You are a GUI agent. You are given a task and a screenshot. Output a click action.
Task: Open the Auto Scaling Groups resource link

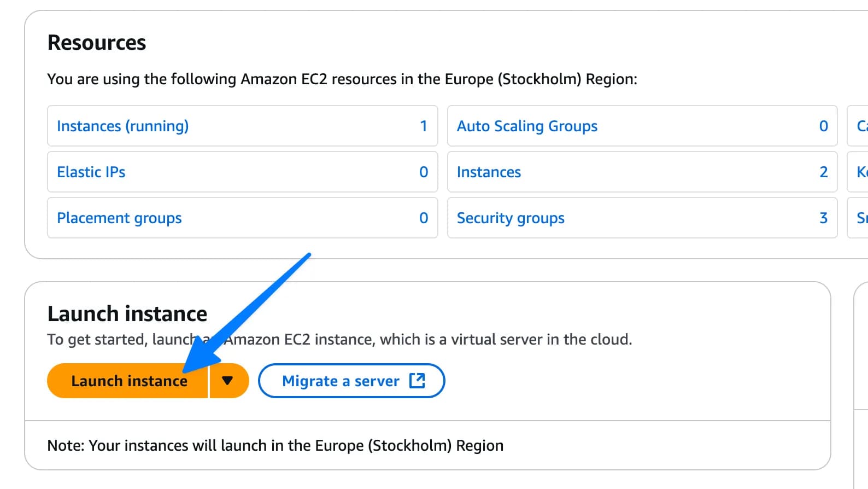point(527,126)
